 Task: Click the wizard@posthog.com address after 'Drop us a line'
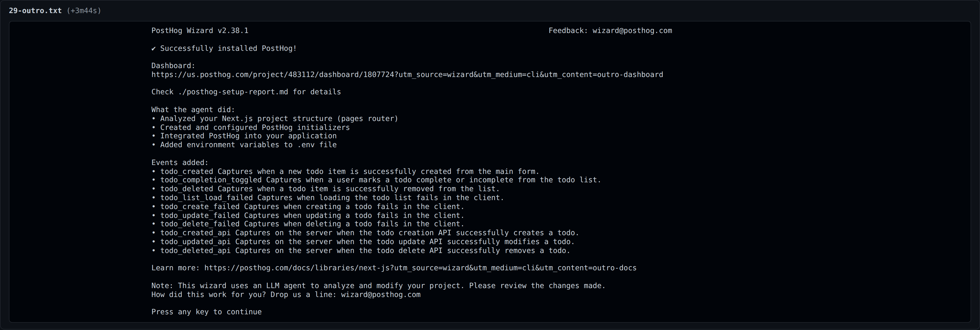tap(380, 295)
